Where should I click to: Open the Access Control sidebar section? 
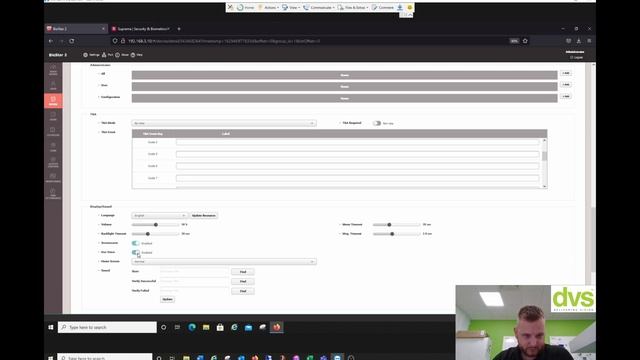pyautogui.click(x=53, y=162)
